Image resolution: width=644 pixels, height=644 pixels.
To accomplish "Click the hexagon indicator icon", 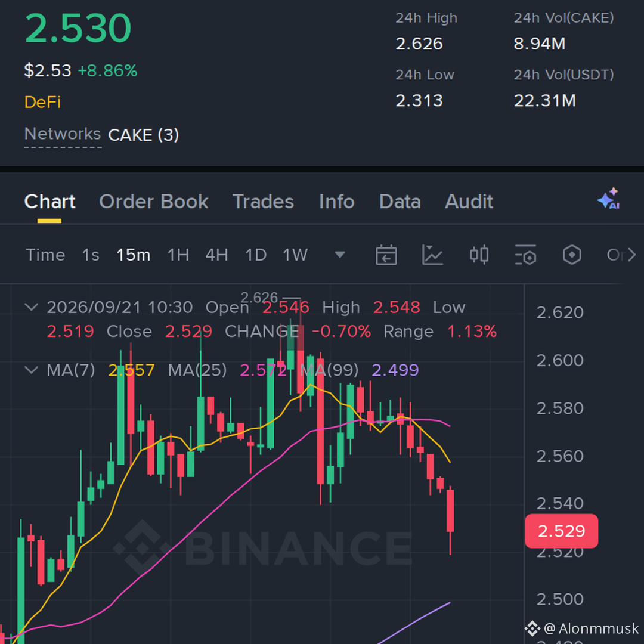I will [572, 255].
